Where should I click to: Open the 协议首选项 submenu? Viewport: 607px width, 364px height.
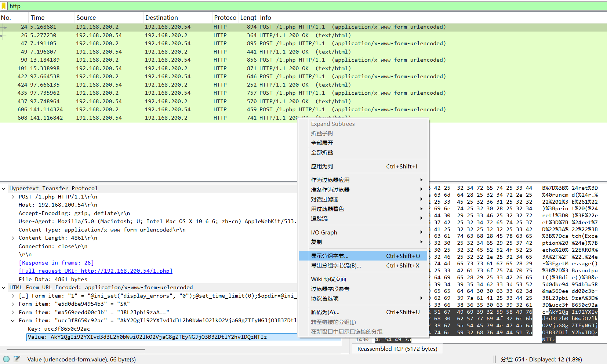click(363, 299)
